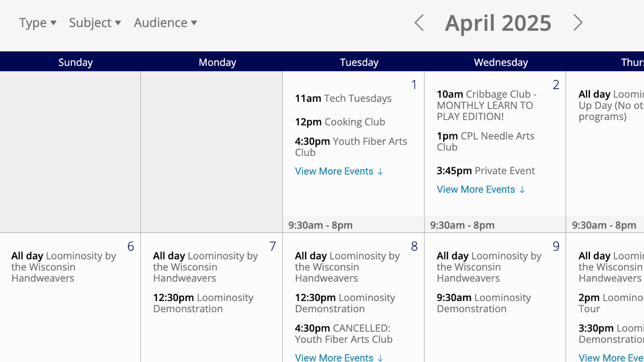
Task: Expand View More Events on April 8
Action: pyautogui.click(x=338, y=357)
